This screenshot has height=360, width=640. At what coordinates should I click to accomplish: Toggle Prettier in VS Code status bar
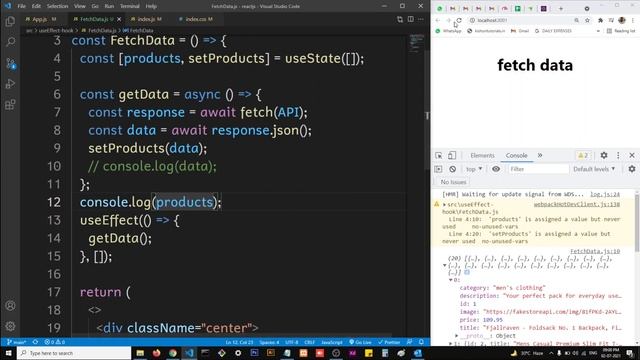(389, 342)
